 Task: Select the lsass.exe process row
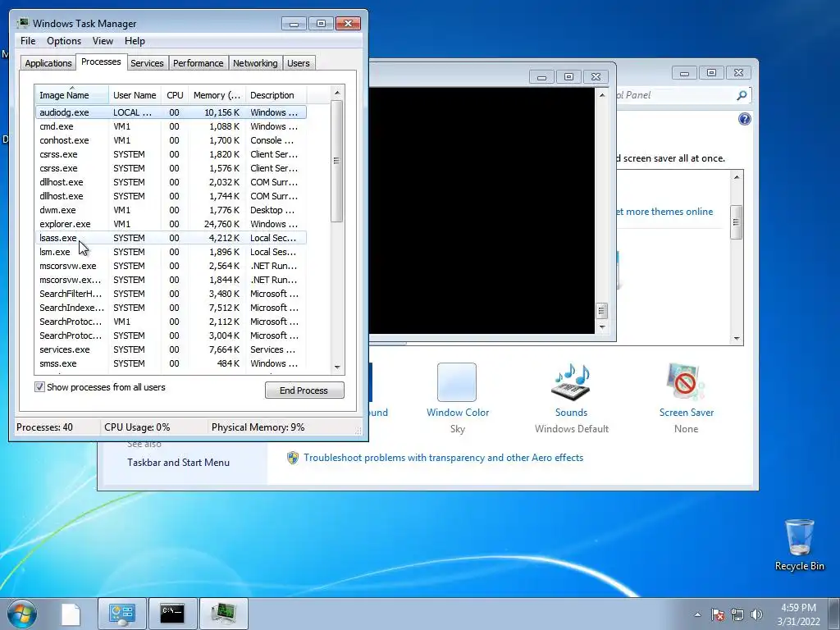(x=171, y=238)
